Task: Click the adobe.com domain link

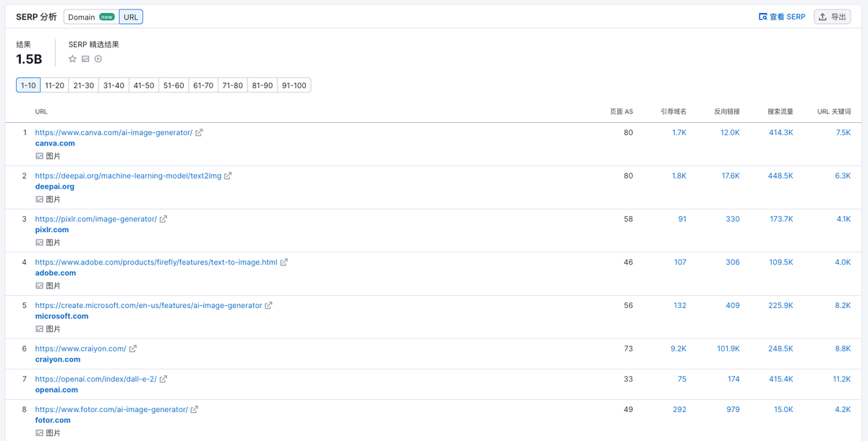Action: 56,273
